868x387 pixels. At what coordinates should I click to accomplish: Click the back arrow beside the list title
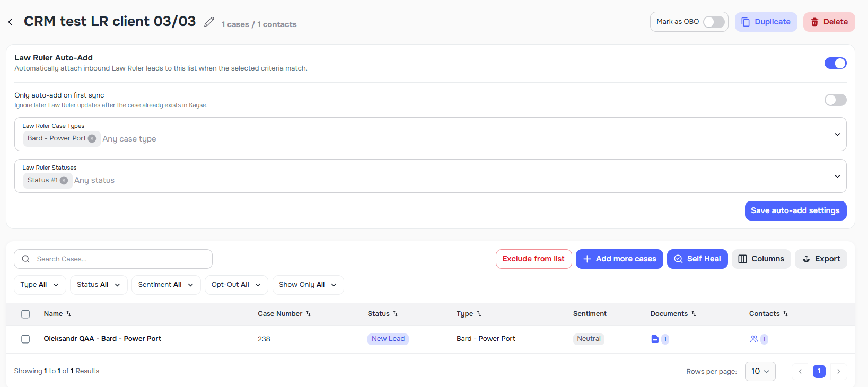pos(11,22)
